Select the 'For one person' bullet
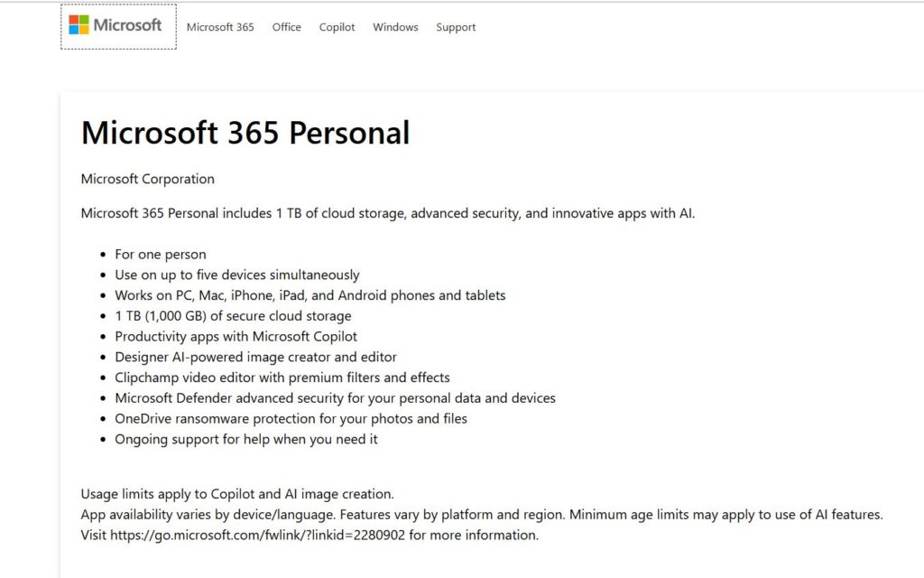The width and height of the screenshot is (924, 578). tap(161, 254)
